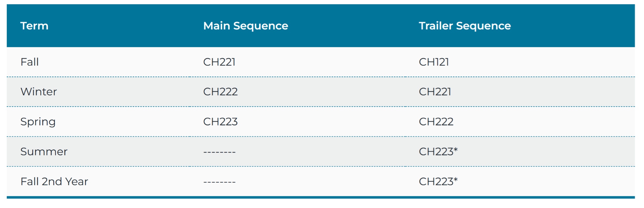Image resolution: width=644 pixels, height=208 pixels.
Task: Click CH221 in the Fall row
Action: (219, 62)
